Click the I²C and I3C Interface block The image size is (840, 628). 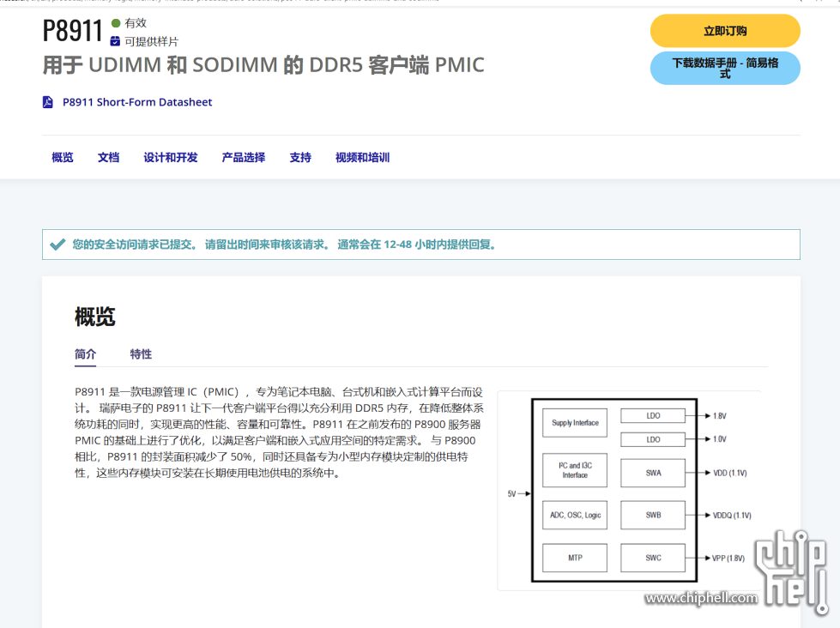tap(575, 470)
